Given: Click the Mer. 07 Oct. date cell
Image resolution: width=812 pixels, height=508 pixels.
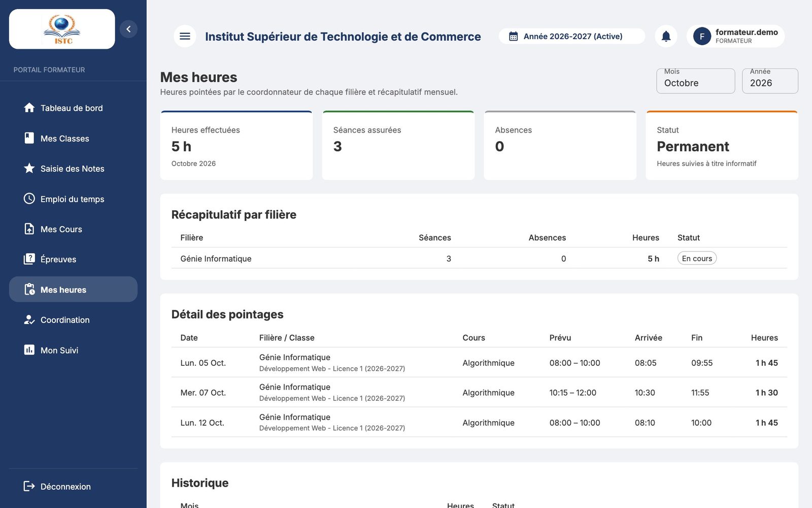Looking at the screenshot, I should pos(203,393).
